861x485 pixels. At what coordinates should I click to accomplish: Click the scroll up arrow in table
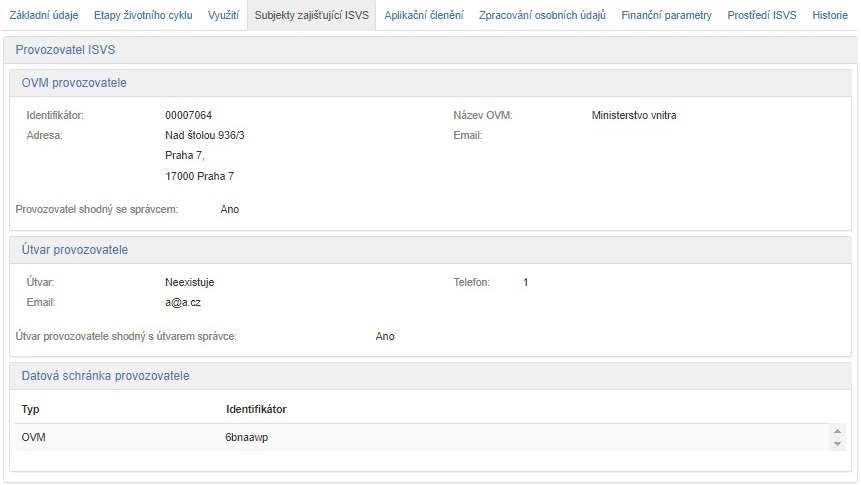point(838,431)
